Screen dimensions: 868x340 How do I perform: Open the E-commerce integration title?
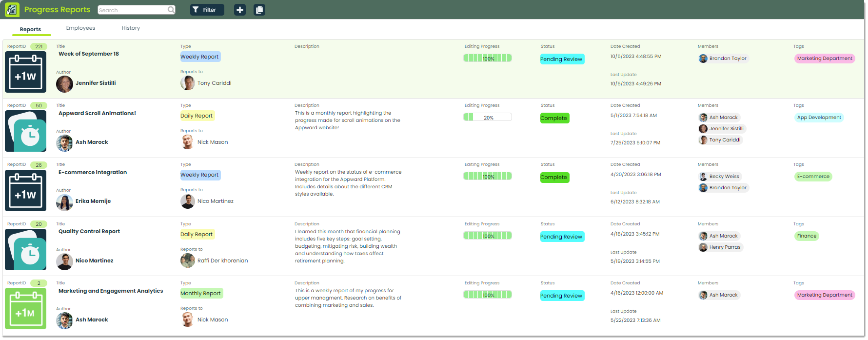pyautogui.click(x=93, y=172)
